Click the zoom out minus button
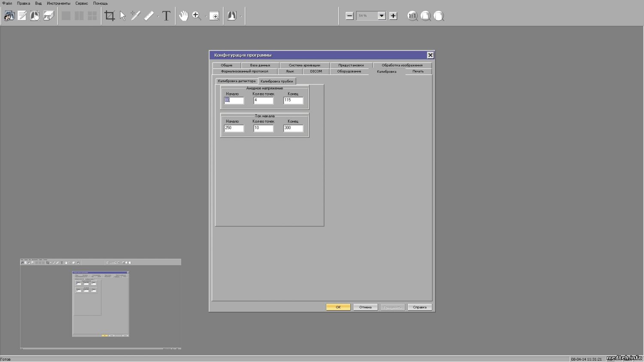The height and width of the screenshot is (362, 644). point(349,16)
